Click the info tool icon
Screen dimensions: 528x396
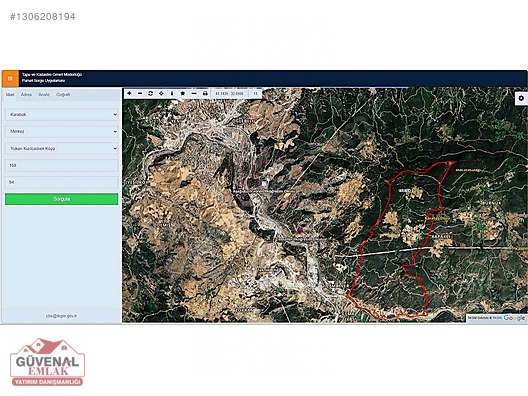[172, 93]
